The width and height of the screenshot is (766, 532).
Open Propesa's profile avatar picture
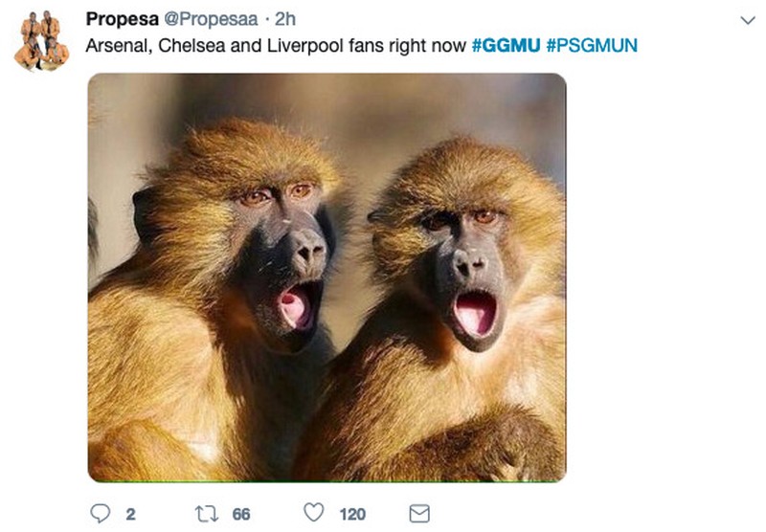pos(41,41)
